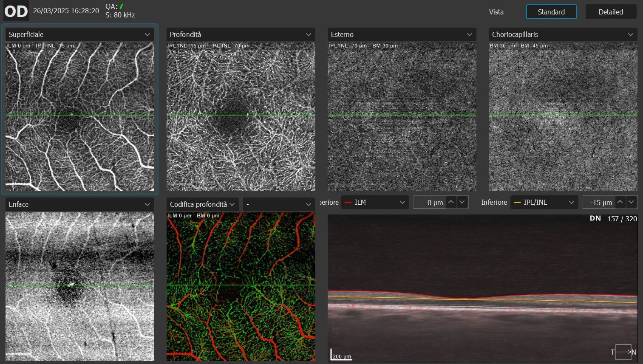Expand the Codifica profondità dropdown
643x364 pixels.
click(203, 204)
